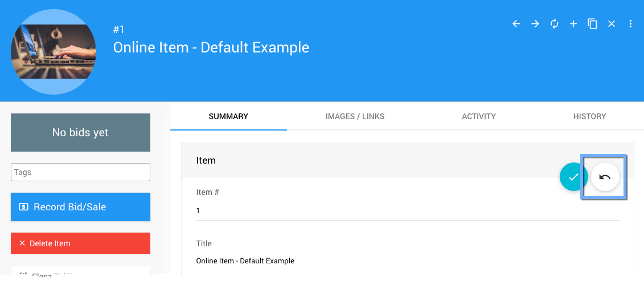644x293 pixels.
Task: Click the duplicate item icon
Action: (592, 24)
